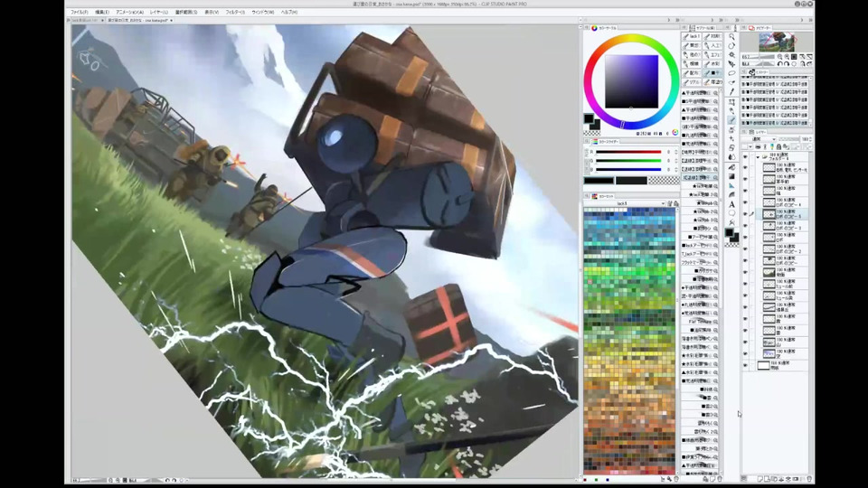Click inside the color saturation square
868x488 pixels.
[x=632, y=81]
